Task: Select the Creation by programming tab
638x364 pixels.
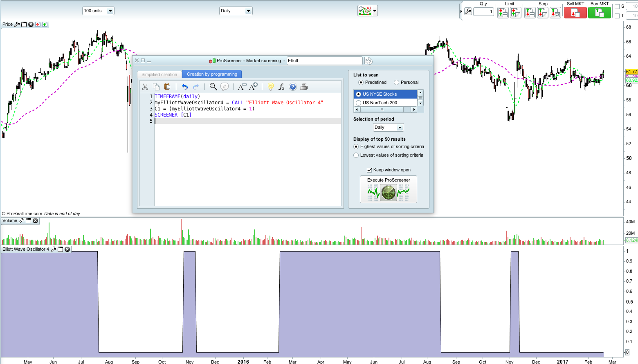Action: [212, 74]
